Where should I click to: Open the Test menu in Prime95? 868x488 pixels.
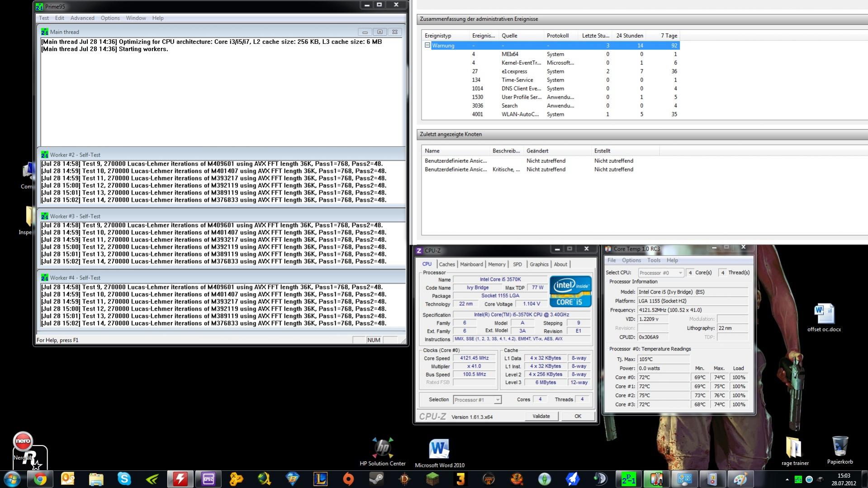tap(44, 18)
